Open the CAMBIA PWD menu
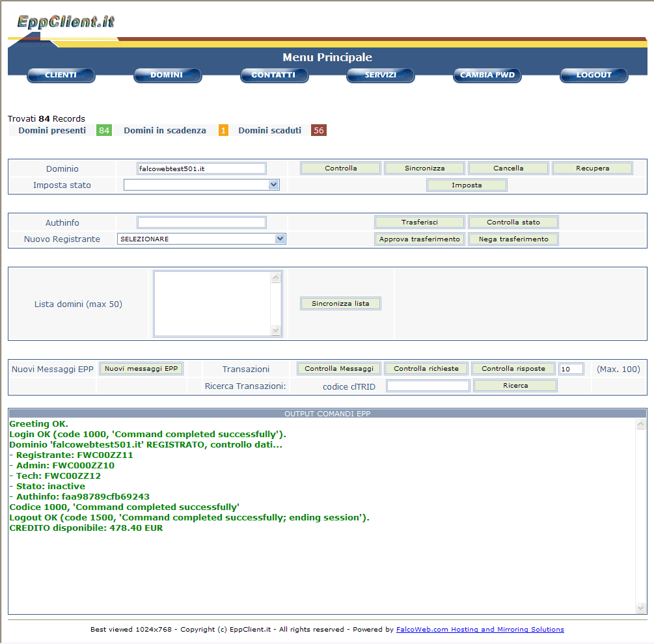Screen dimensions: 654x644 (487, 75)
